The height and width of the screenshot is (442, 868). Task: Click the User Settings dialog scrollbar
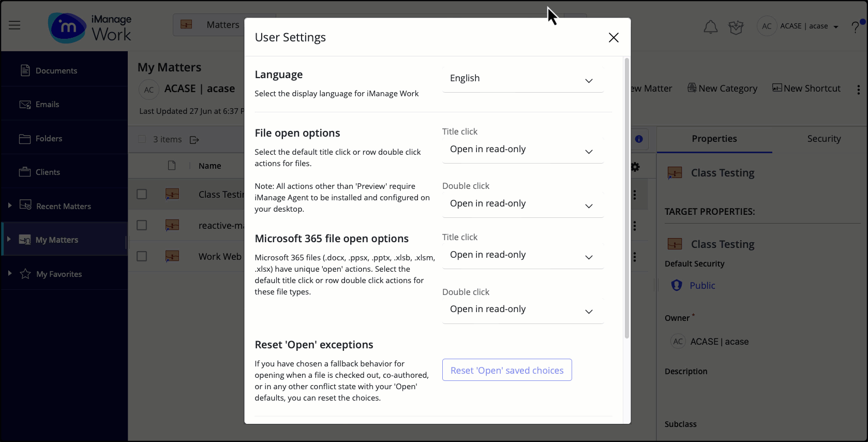[627, 198]
